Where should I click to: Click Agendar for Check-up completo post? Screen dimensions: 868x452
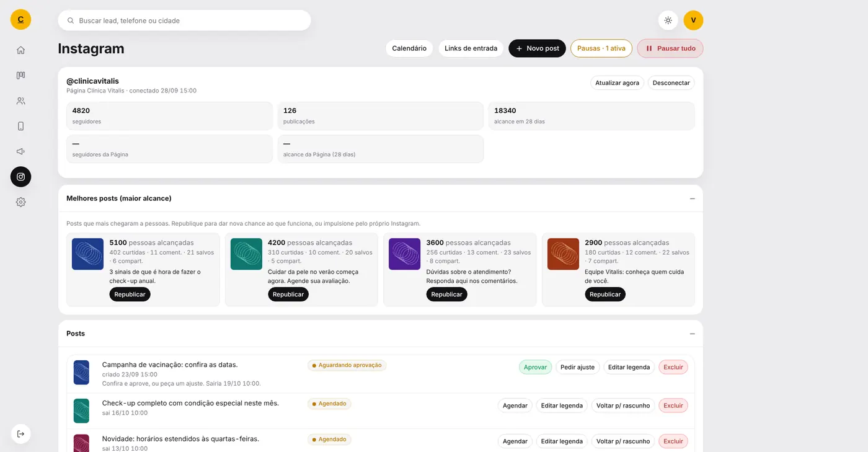(x=515, y=405)
